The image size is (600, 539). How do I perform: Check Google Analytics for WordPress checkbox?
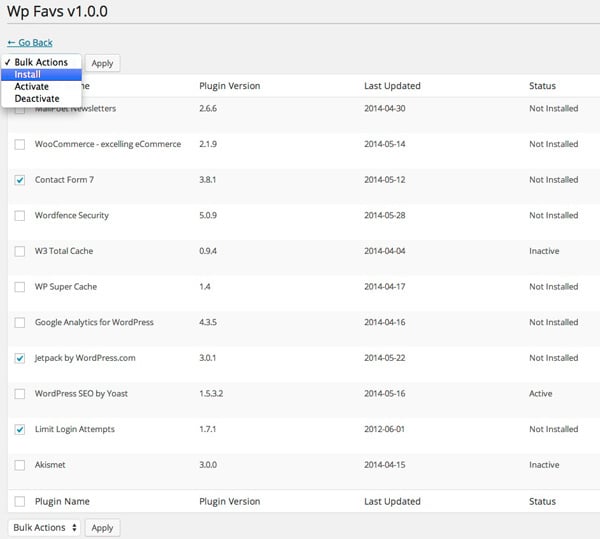point(20,323)
